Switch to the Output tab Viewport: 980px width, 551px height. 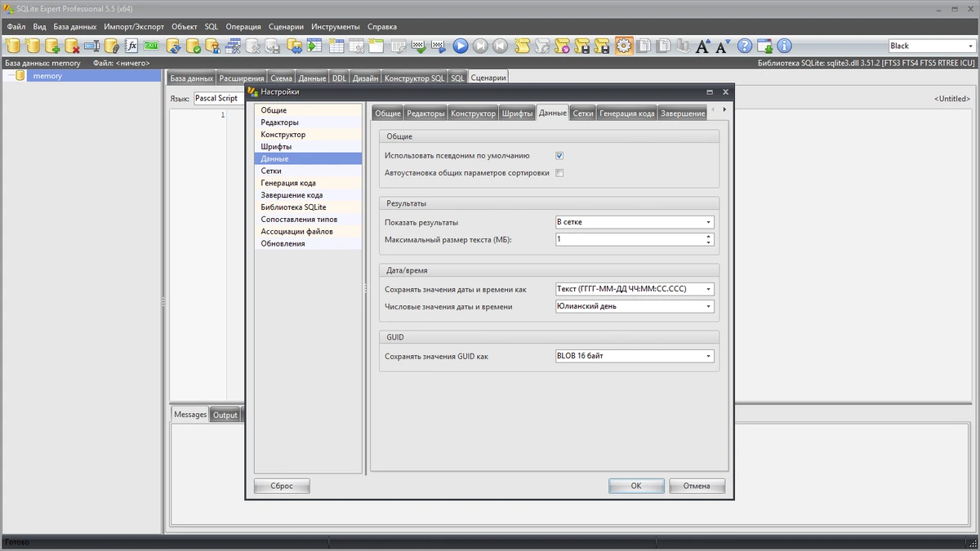coord(225,415)
